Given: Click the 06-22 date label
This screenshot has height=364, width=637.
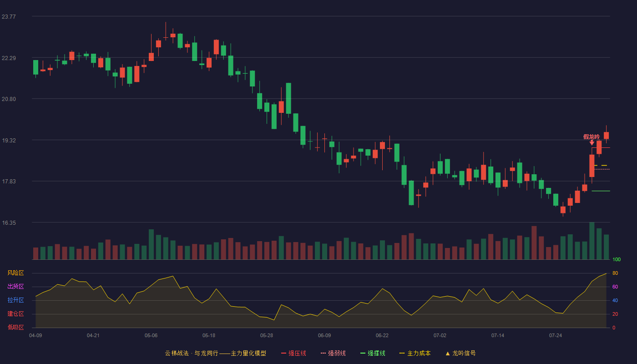Looking at the screenshot, I should (x=382, y=335).
